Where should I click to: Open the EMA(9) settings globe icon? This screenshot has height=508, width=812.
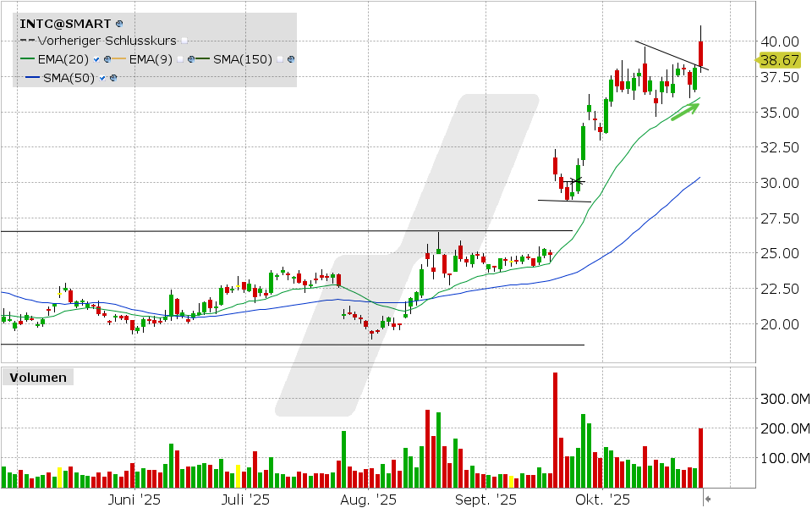click(193, 59)
